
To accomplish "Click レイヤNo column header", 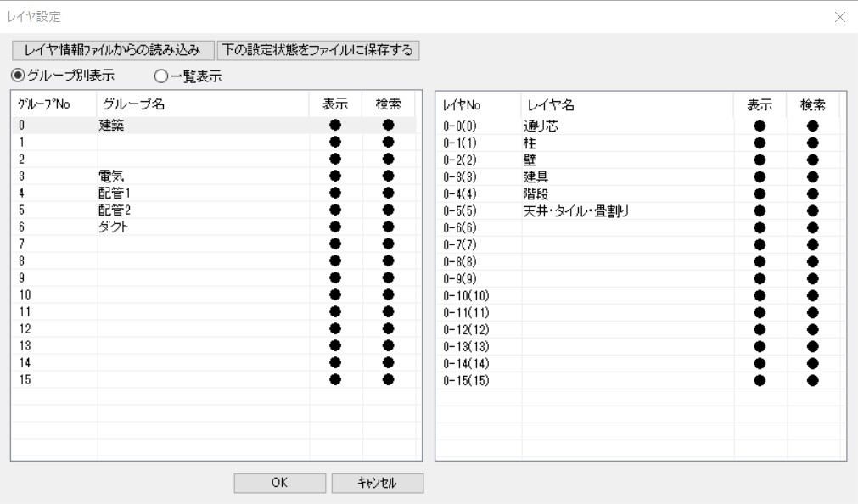I will point(479,105).
